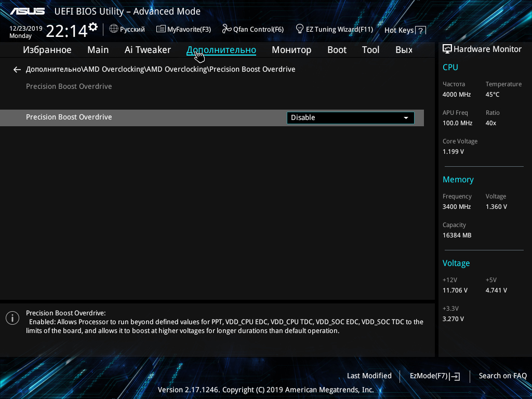Click the CPU section heading
The height and width of the screenshot is (399, 532).
click(x=450, y=67)
